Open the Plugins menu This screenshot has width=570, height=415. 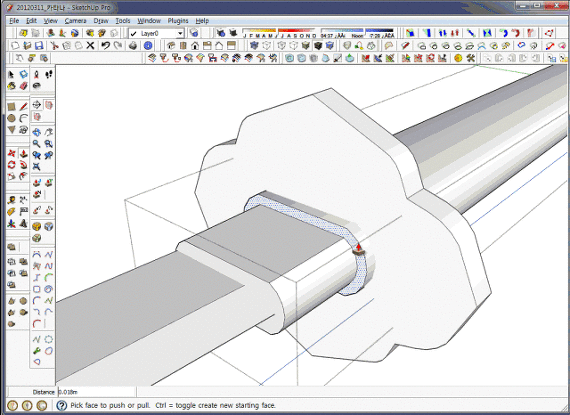pos(178,21)
